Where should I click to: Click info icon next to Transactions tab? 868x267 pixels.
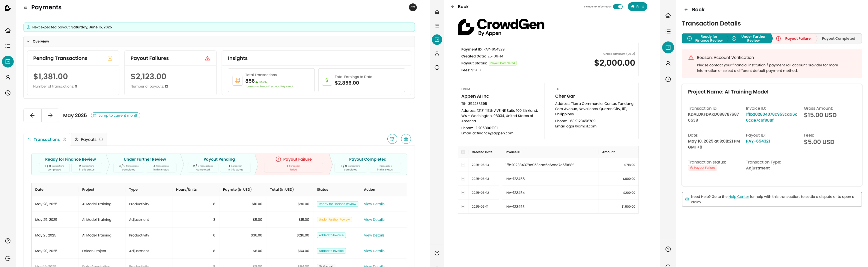pos(64,139)
